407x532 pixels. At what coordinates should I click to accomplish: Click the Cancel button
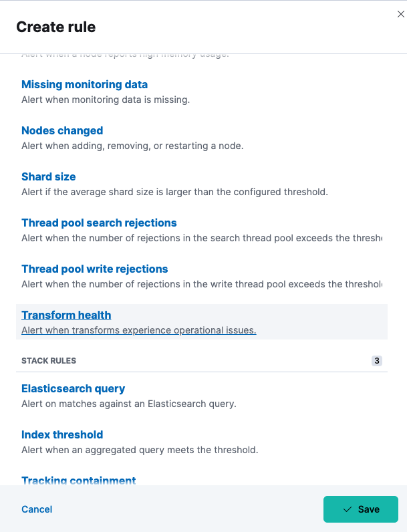point(37,509)
